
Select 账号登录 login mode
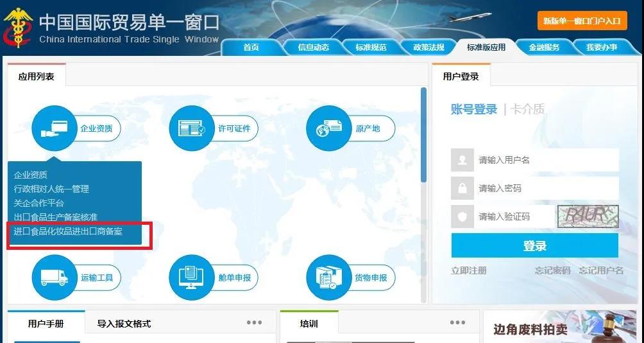(x=473, y=109)
